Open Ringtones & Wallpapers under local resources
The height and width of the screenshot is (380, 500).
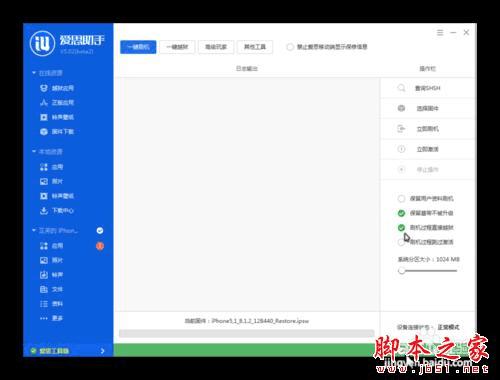tap(57, 196)
